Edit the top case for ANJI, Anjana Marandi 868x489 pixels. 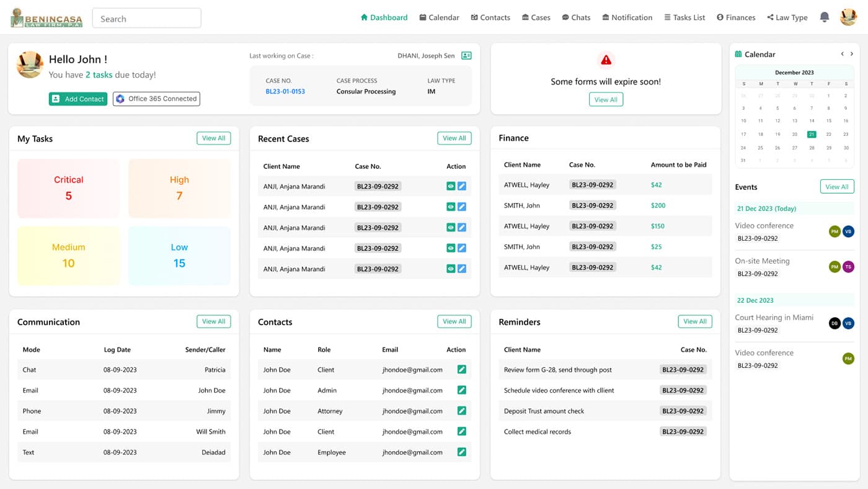pyautogui.click(x=461, y=186)
